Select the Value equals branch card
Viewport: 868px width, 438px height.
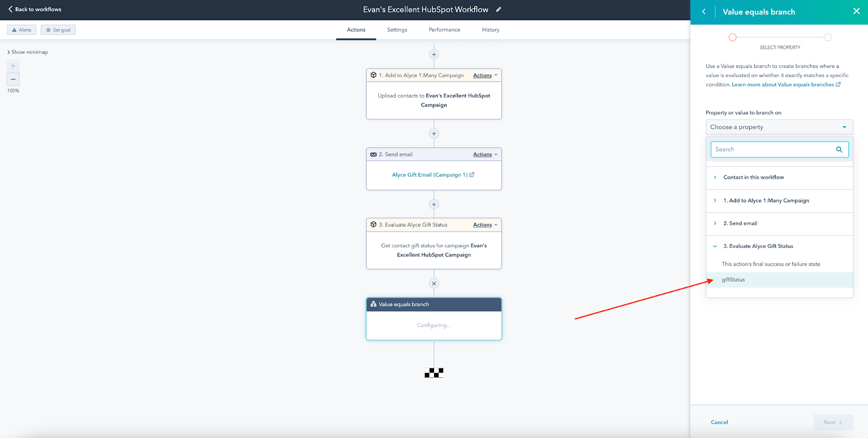(x=434, y=319)
